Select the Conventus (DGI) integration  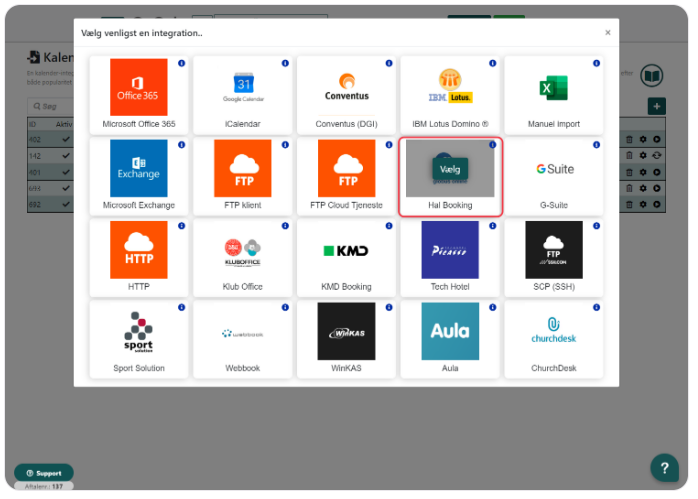pos(346,95)
